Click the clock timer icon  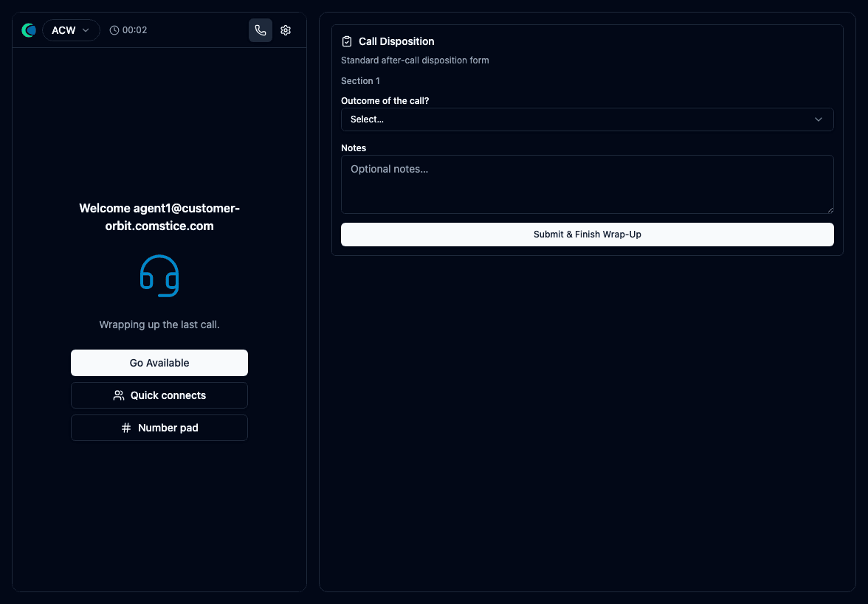click(x=114, y=30)
